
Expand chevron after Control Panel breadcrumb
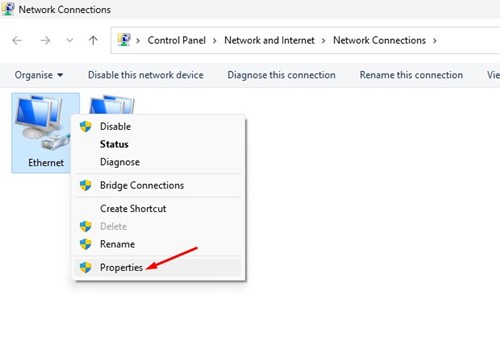(x=215, y=41)
